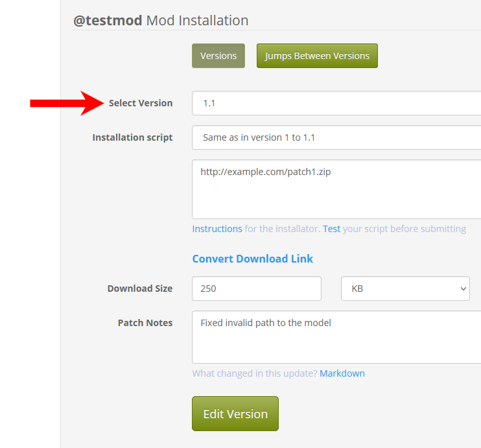Click the Select Version label

(141, 103)
